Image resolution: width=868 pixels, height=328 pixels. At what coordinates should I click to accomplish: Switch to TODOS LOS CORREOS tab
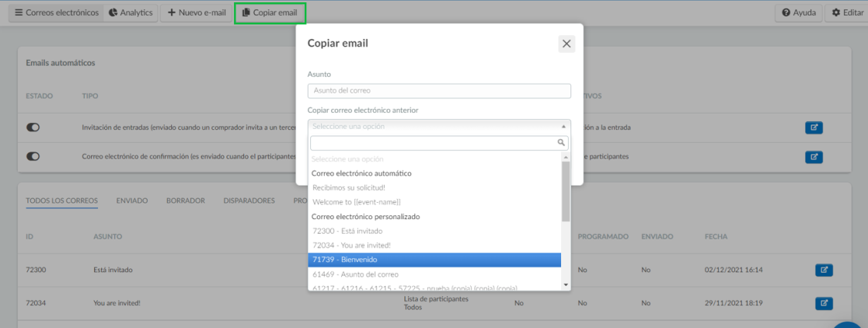point(62,201)
